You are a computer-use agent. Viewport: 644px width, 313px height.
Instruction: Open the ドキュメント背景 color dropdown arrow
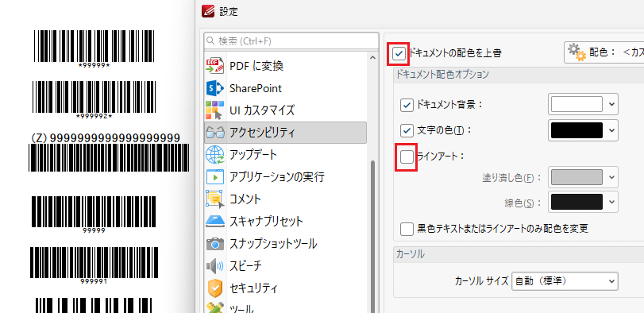[612, 104]
